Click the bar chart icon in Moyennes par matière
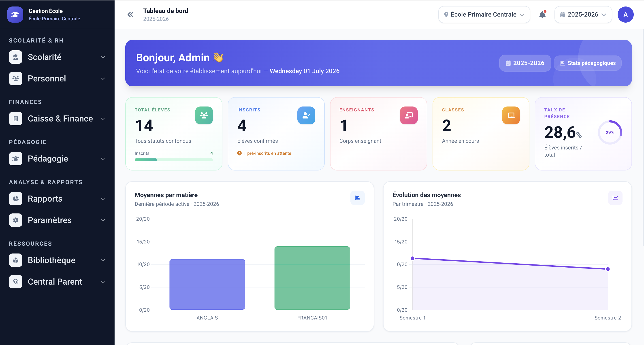Screen dimensions: 644x345 pyautogui.click(x=357, y=198)
